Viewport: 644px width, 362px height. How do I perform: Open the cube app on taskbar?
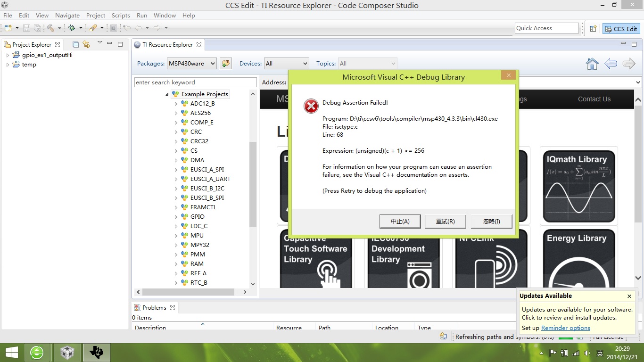point(67,352)
